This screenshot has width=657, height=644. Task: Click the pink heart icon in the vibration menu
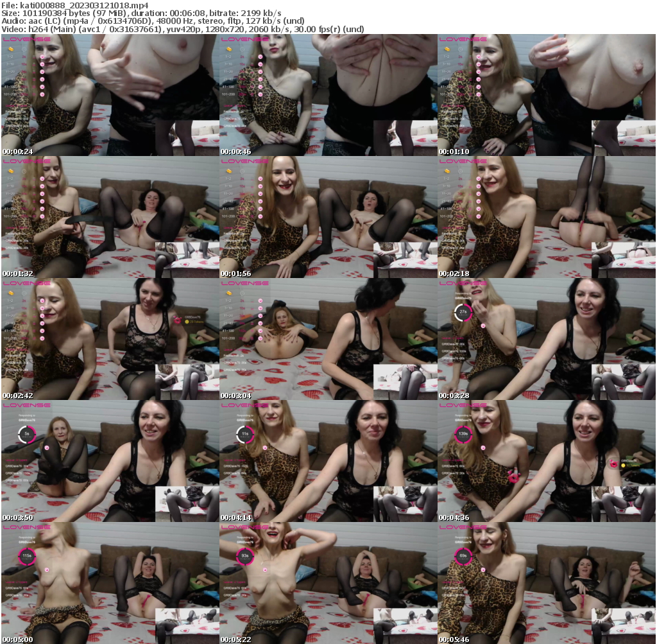tap(42, 56)
